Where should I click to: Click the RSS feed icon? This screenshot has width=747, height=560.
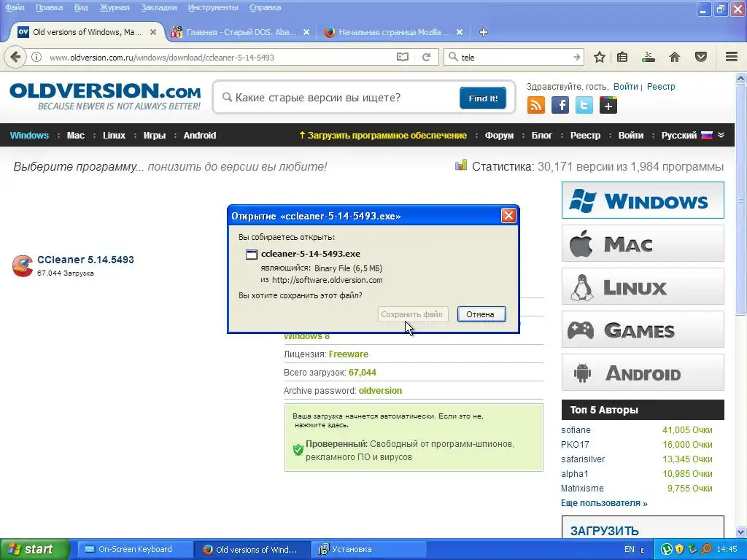tap(536, 105)
